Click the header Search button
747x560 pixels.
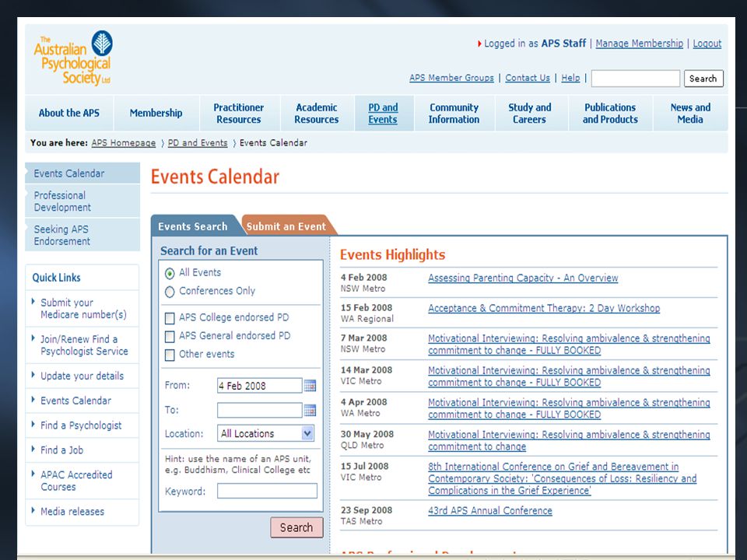(703, 79)
